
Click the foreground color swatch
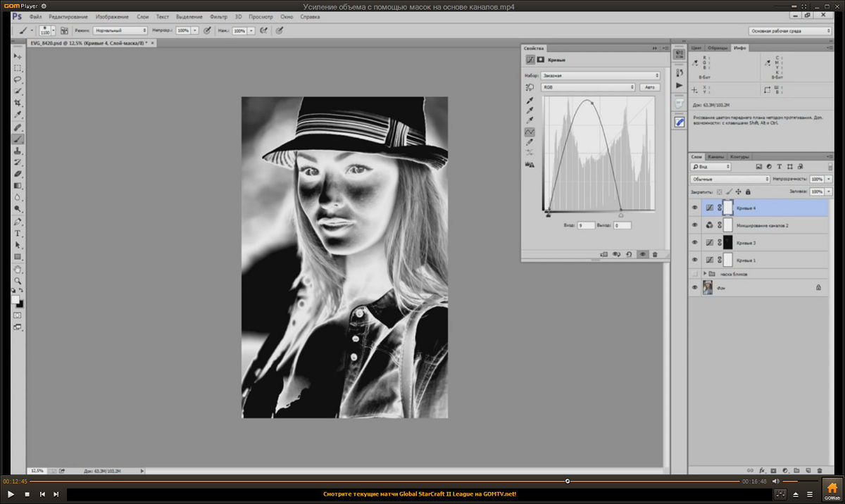pyautogui.click(x=15, y=299)
